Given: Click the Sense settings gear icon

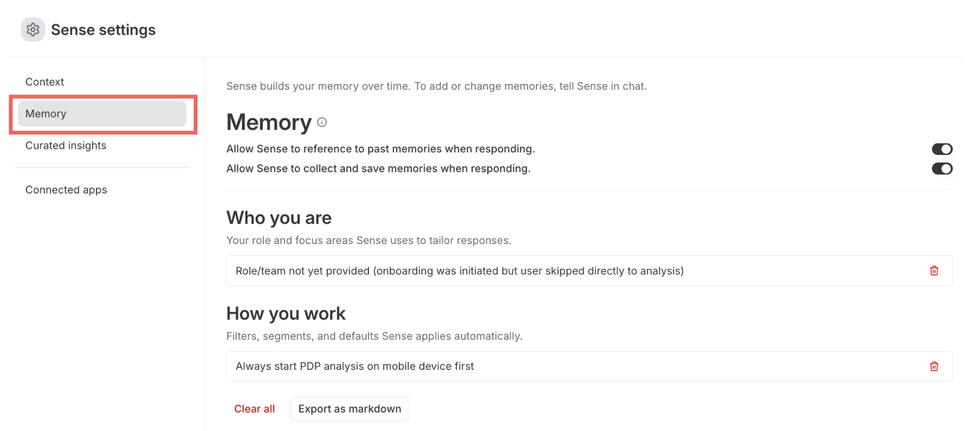Looking at the screenshot, I should (x=33, y=30).
